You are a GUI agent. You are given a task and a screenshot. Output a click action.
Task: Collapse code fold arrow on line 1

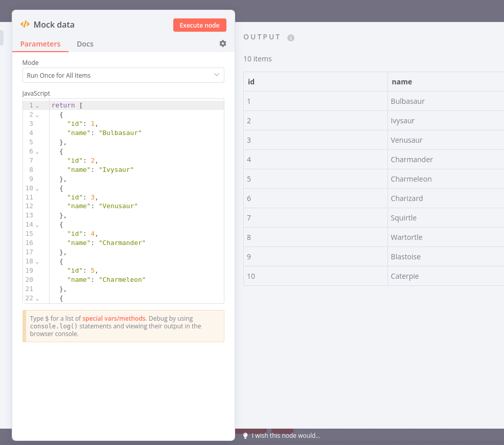point(37,106)
